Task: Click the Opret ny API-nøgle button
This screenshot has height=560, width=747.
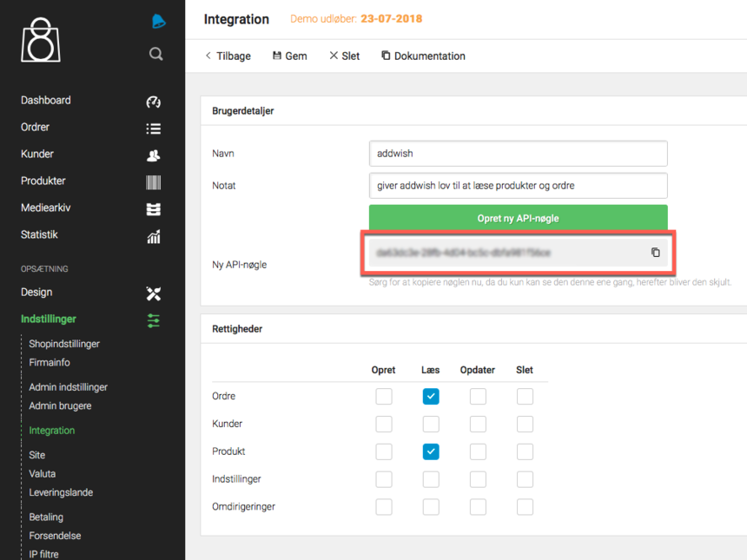Action: pos(518,218)
